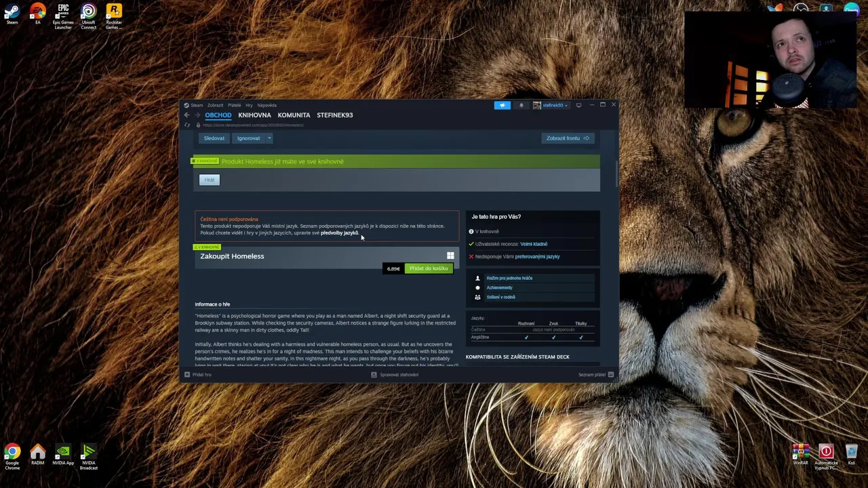Click the 6,89€ price label
This screenshot has width=868, height=488.
393,268
